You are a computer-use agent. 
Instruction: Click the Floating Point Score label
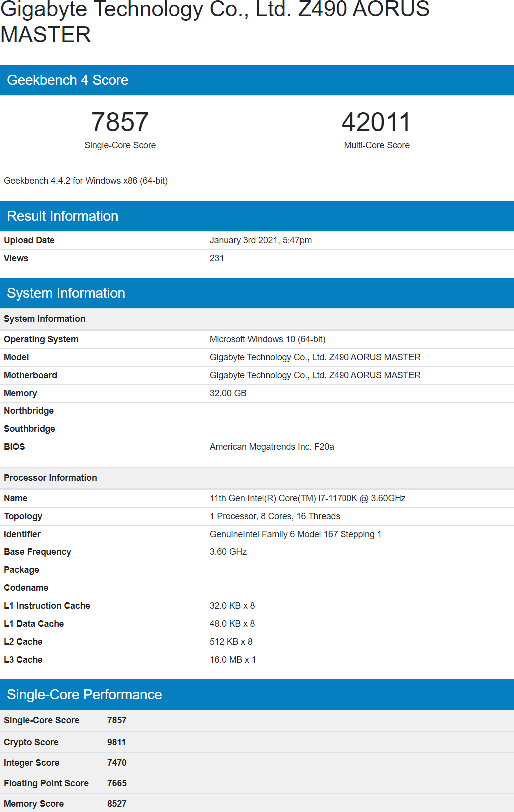click(x=46, y=783)
